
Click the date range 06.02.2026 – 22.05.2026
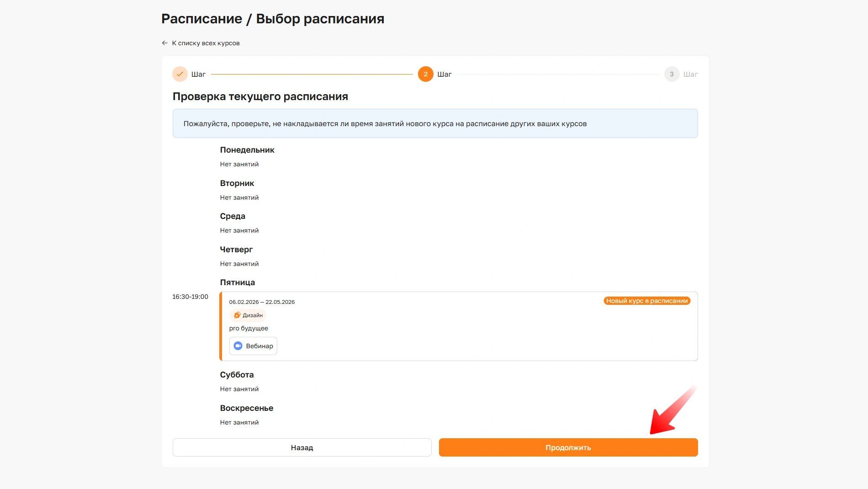click(x=262, y=302)
